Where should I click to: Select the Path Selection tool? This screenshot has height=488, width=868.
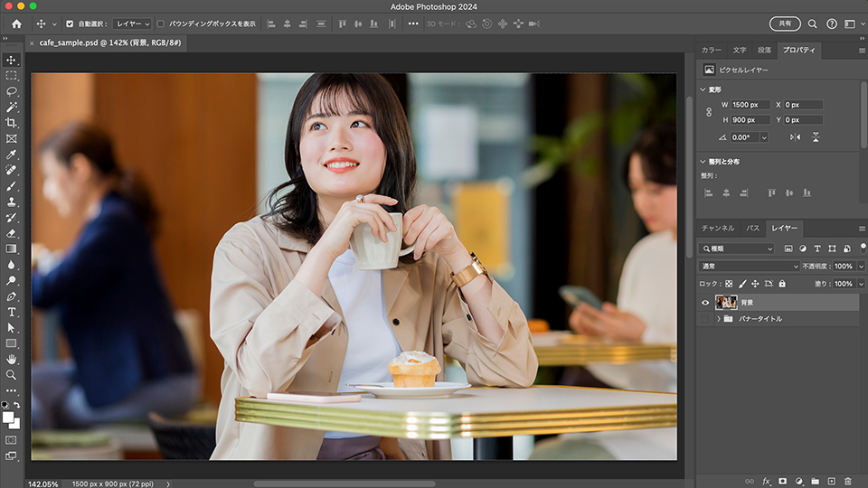(x=11, y=327)
